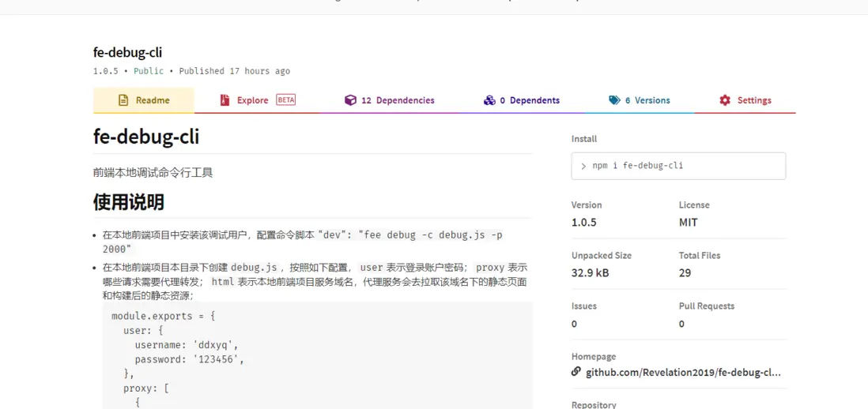Click the Homepage chain link icon
868x409 pixels.
pos(576,372)
